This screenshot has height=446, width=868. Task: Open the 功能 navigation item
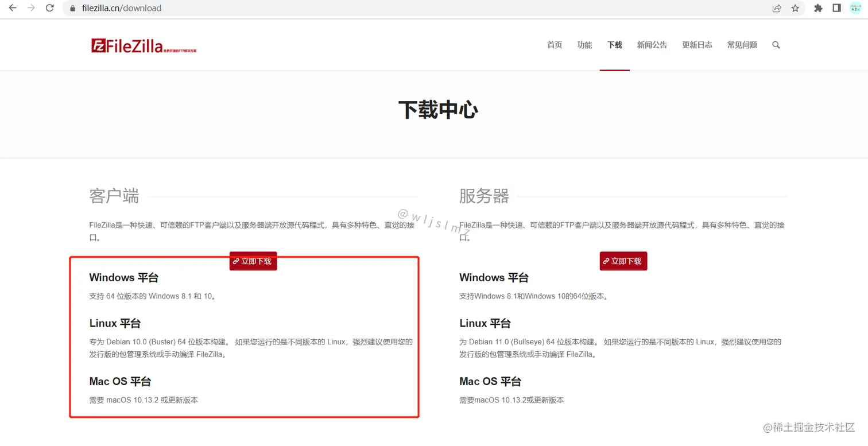coord(584,45)
